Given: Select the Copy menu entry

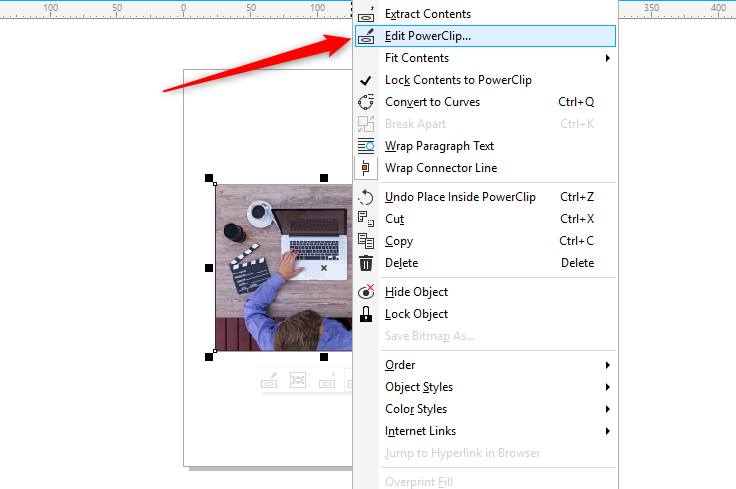Looking at the screenshot, I should pos(485,241).
